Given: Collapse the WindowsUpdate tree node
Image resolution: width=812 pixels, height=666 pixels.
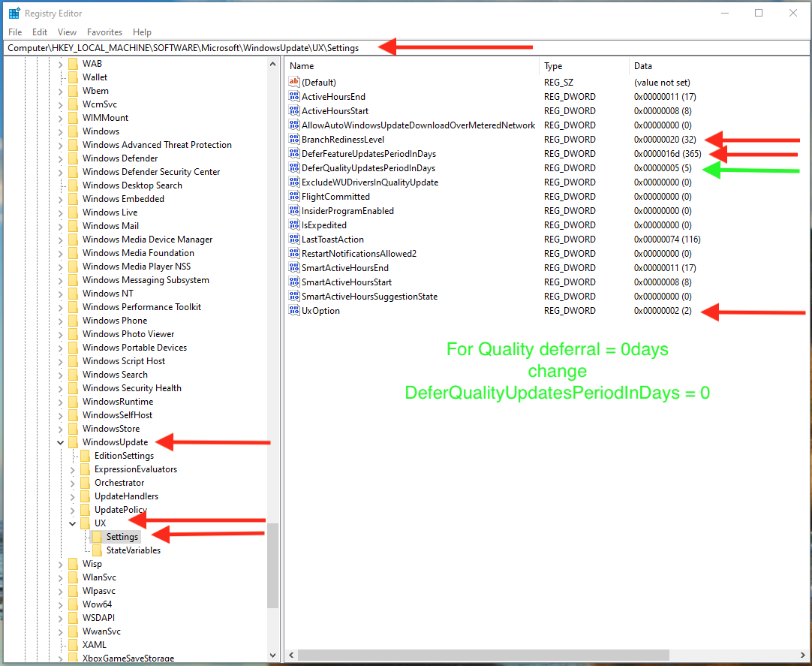Looking at the screenshot, I should tap(61, 442).
